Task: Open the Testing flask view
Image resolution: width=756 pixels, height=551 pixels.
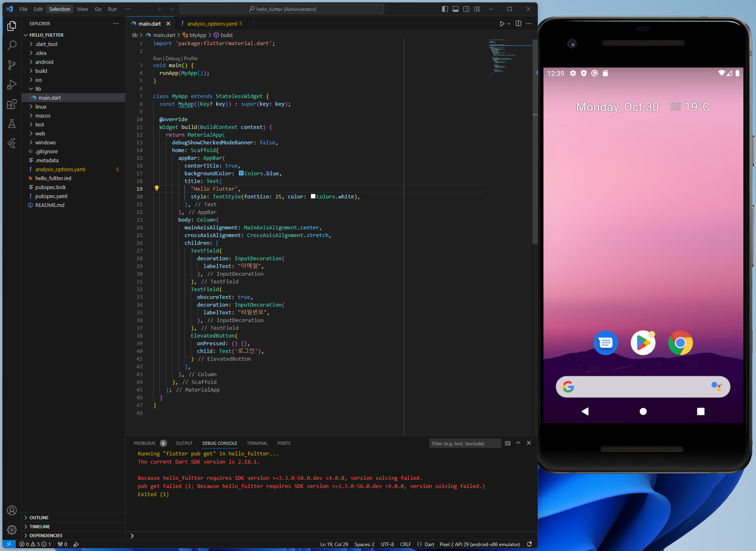Action: pyautogui.click(x=12, y=124)
